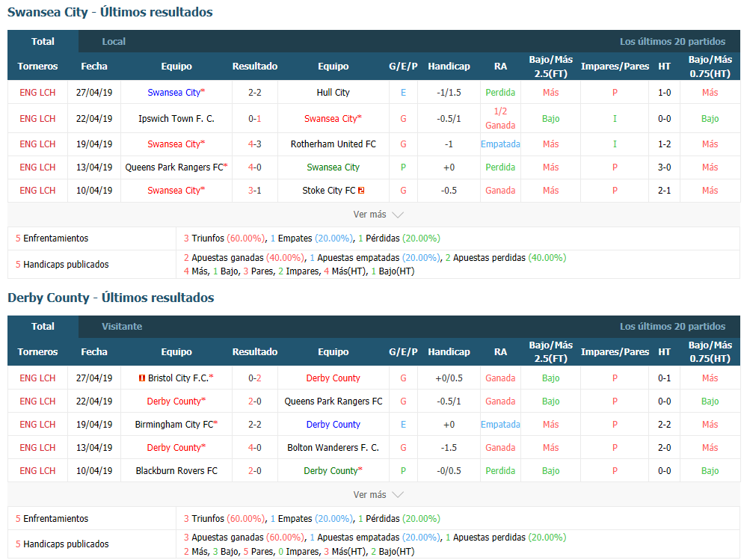This screenshot has height=560, width=744.
Task: Expand 'Ver más' under the Derby County results
Action: [378, 494]
